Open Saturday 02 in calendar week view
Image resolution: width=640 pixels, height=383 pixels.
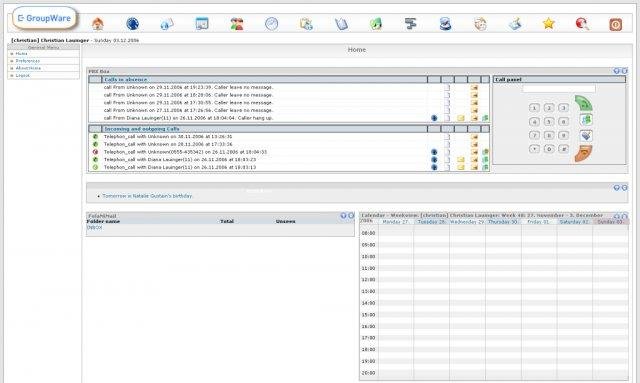pos(574,222)
